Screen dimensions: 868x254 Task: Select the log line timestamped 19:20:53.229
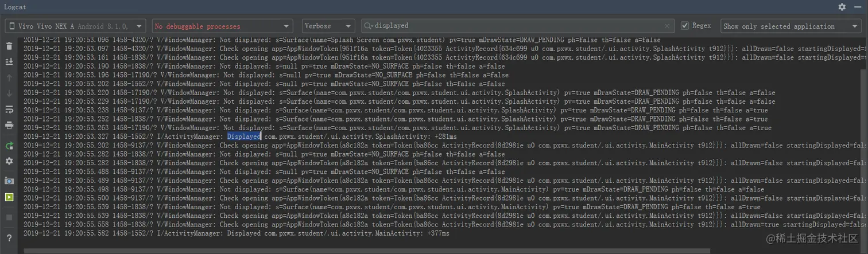[x=400, y=101]
